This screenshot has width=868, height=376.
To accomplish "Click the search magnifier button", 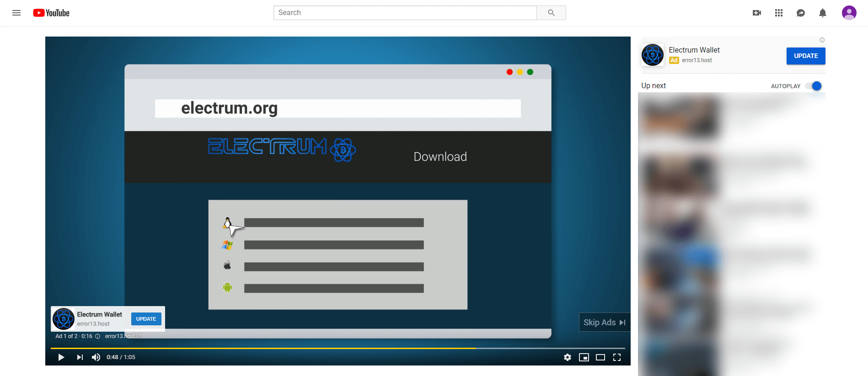I will click(x=551, y=13).
